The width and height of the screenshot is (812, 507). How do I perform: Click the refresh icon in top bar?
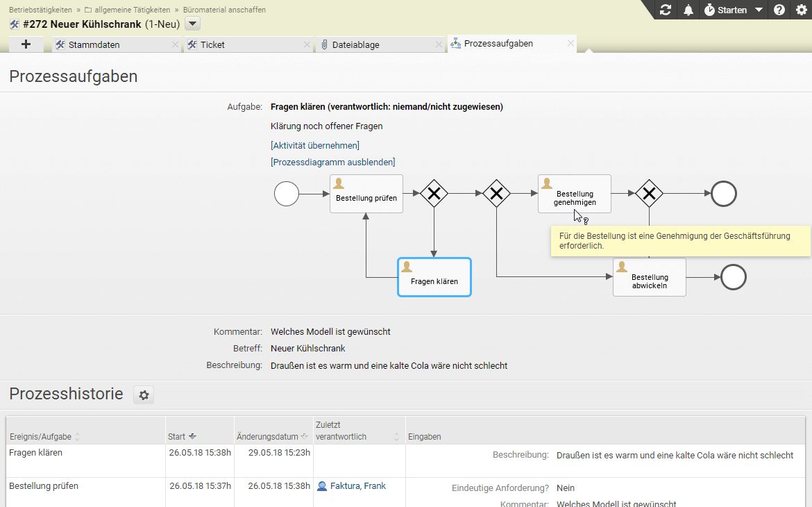[x=666, y=10]
